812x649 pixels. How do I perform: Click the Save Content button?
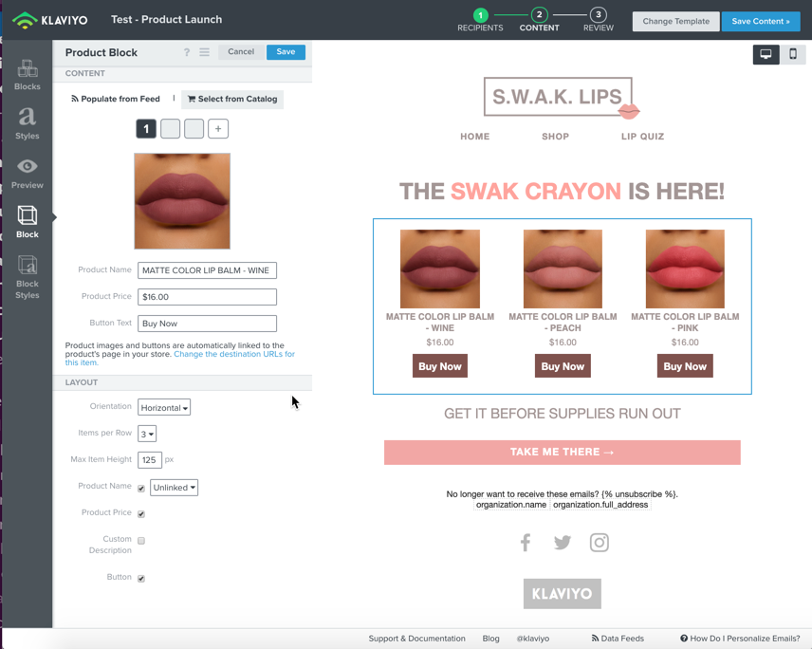pos(761,21)
